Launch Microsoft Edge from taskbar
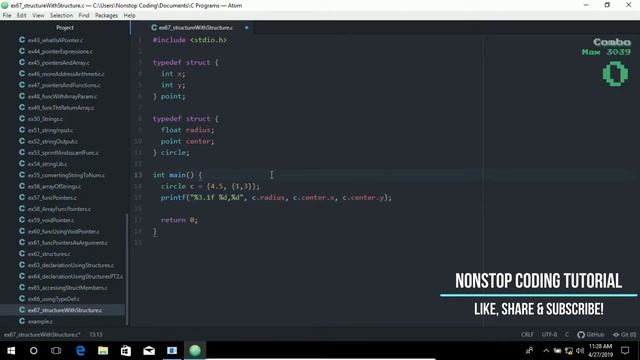Screen dimensions: 640x360 tap(80, 351)
